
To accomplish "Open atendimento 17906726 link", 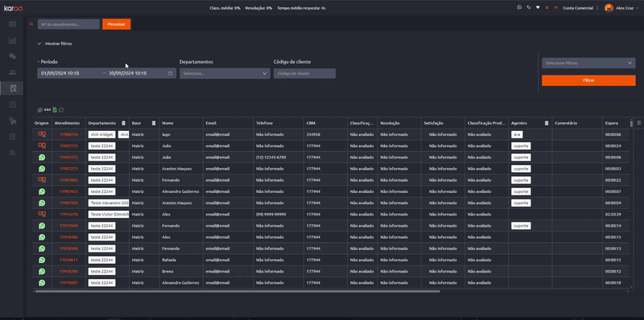I will (x=68, y=134).
